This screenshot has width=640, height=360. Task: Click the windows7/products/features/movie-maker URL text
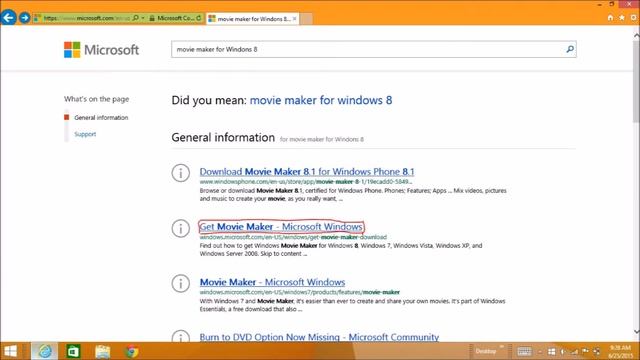click(300, 292)
